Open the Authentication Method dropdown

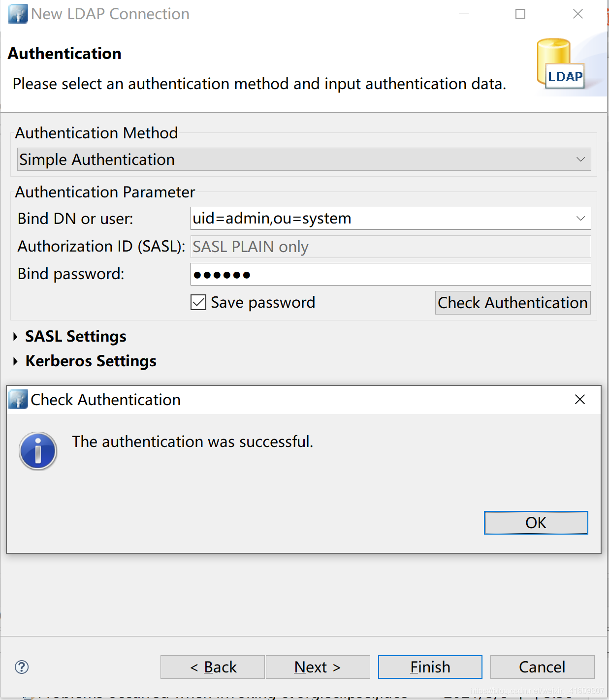click(x=304, y=159)
